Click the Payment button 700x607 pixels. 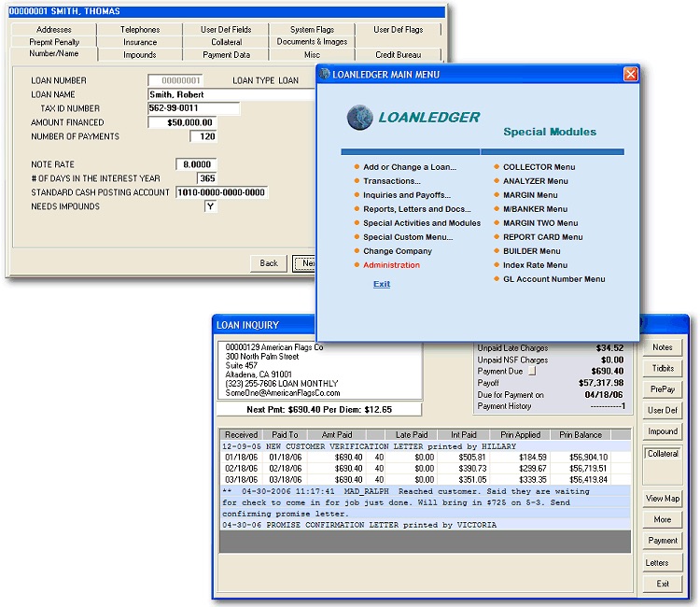coord(663,541)
